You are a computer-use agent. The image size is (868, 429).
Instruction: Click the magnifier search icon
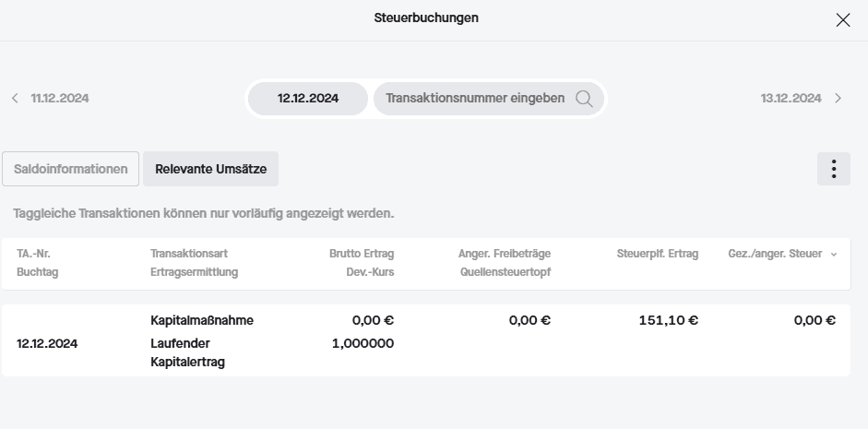584,99
